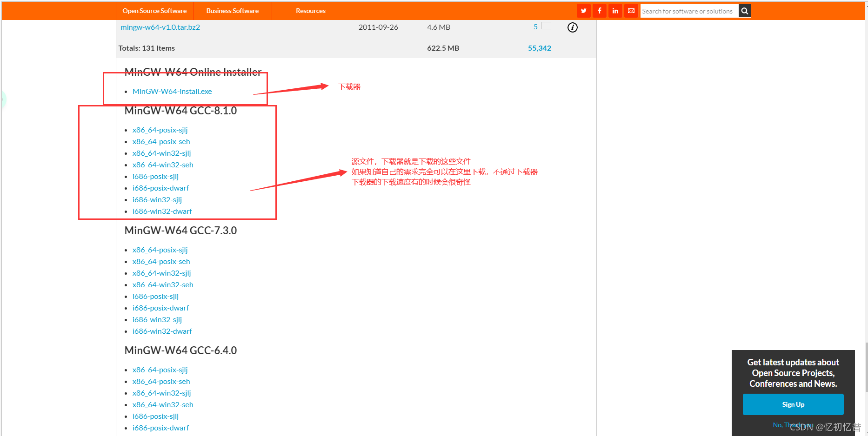Open the Resources menu

point(311,11)
